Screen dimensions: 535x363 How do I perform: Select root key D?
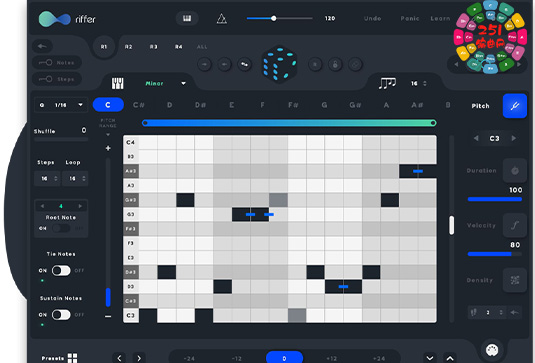click(x=170, y=105)
